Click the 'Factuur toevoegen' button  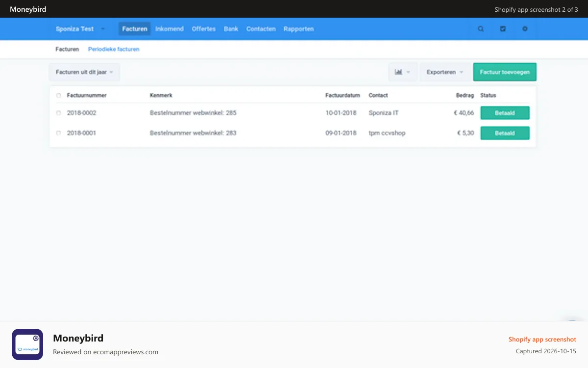pyautogui.click(x=505, y=72)
